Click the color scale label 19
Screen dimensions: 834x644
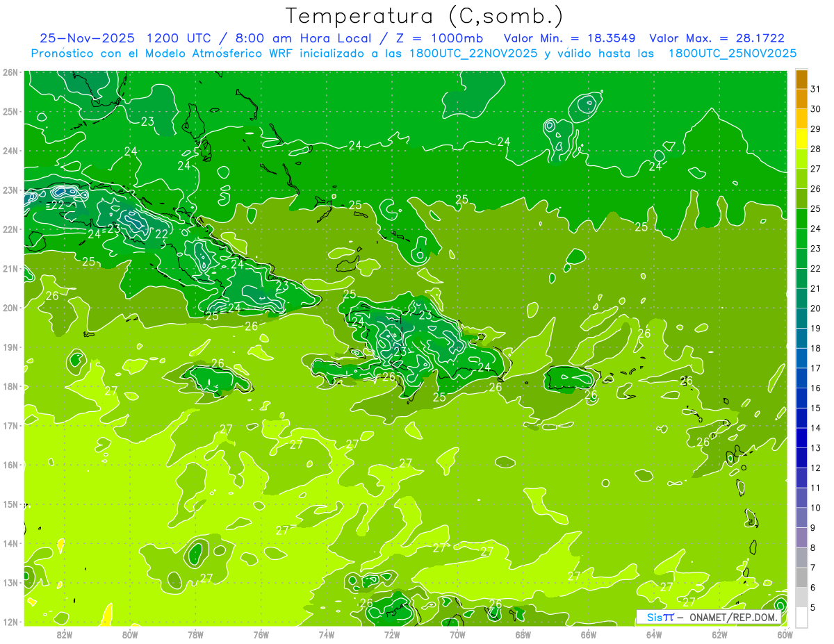pyautogui.click(x=816, y=328)
